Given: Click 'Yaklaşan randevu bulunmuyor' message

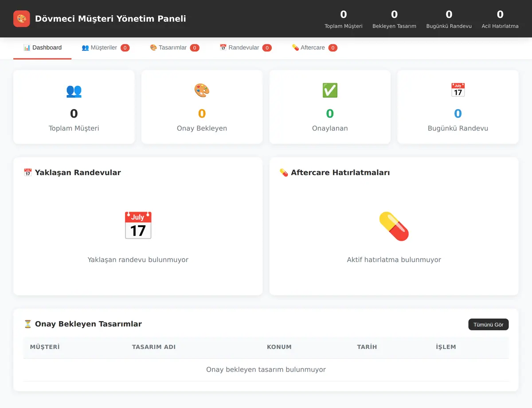Looking at the screenshot, I should (x=138, y=259).
